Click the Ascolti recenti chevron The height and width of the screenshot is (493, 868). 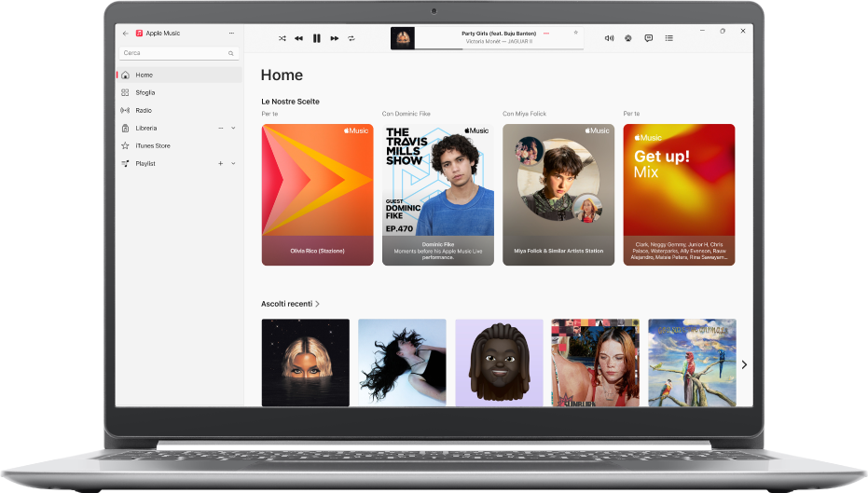point(317,304)
